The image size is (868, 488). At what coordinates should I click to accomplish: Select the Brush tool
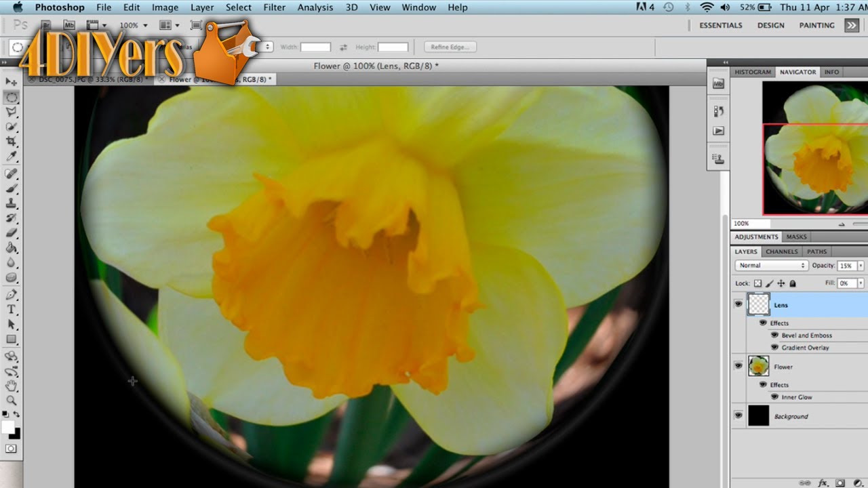[12, 189]
